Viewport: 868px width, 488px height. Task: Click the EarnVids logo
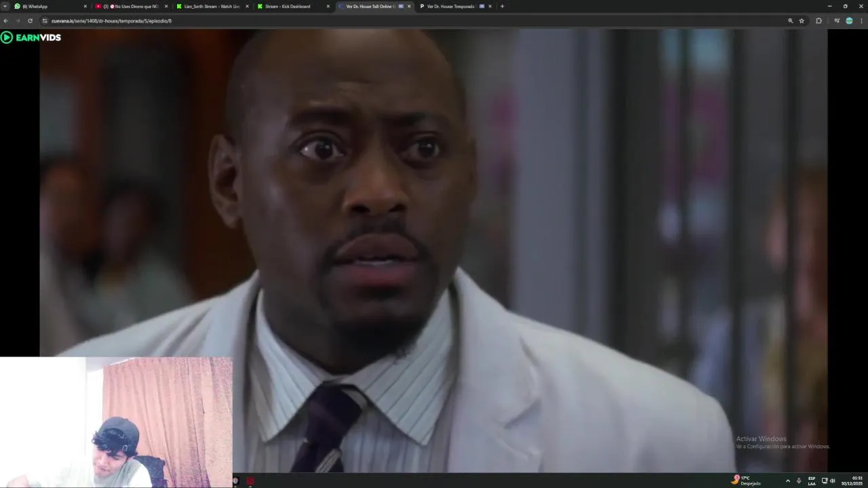pos(31,37)
